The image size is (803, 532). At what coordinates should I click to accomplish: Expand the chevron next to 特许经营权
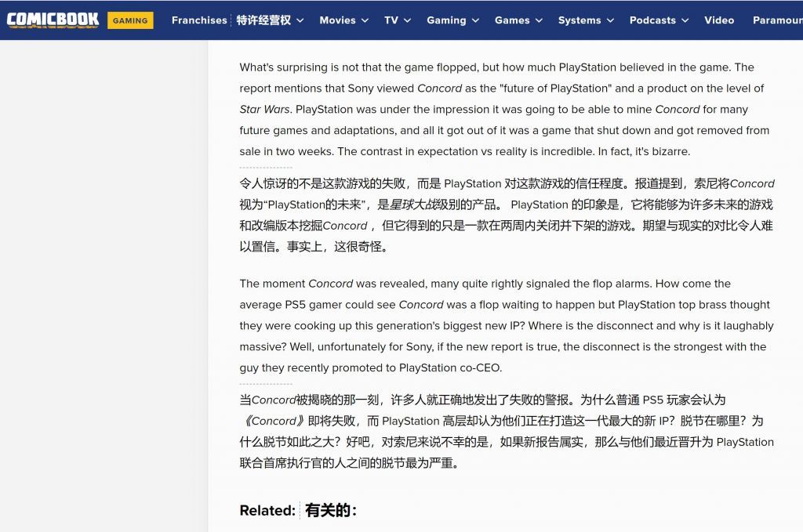coord(300,20)
